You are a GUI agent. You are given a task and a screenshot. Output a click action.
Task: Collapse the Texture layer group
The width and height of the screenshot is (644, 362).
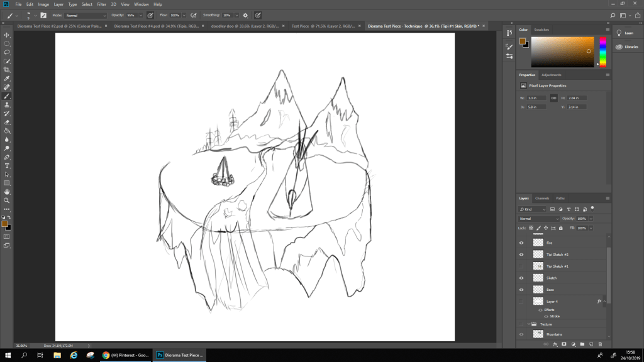pyautogui.click(x=529, y=324)
